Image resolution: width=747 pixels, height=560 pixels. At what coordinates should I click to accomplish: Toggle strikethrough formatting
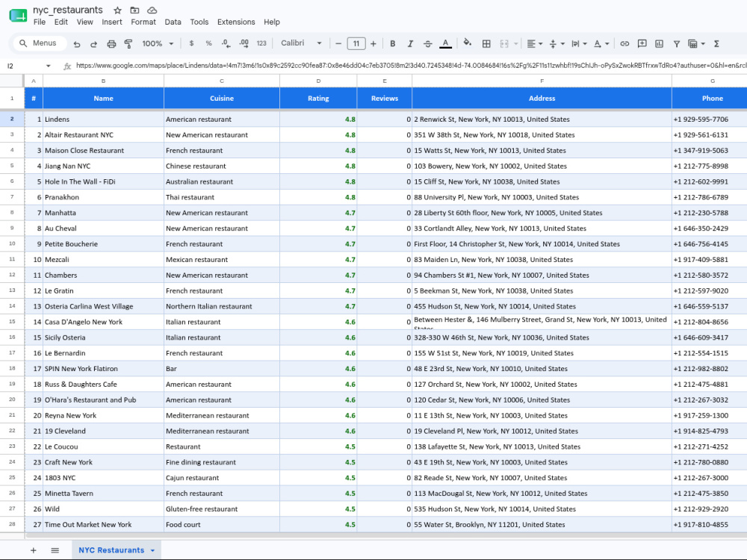[x=428, y=43]
